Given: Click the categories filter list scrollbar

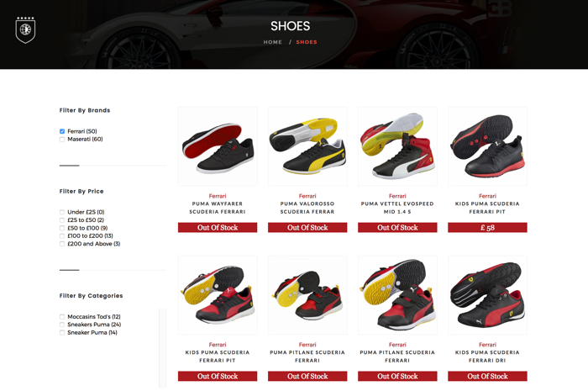Looking at the screenshot, I should [x=162, y=348].
